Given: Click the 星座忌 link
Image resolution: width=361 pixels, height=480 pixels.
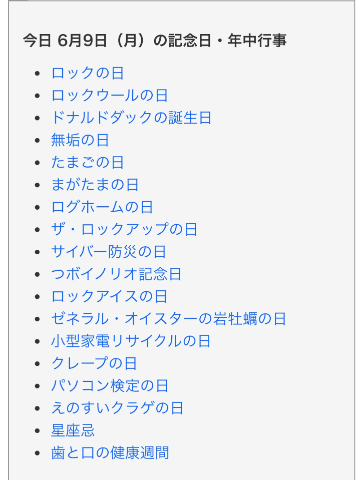Looking at the screenshot, I should click(73, 430).
